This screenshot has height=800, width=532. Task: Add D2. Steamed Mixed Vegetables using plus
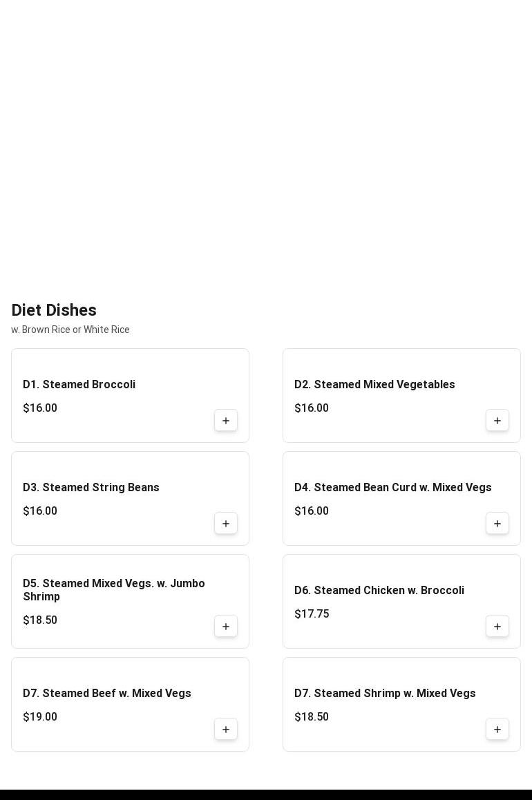497,421
